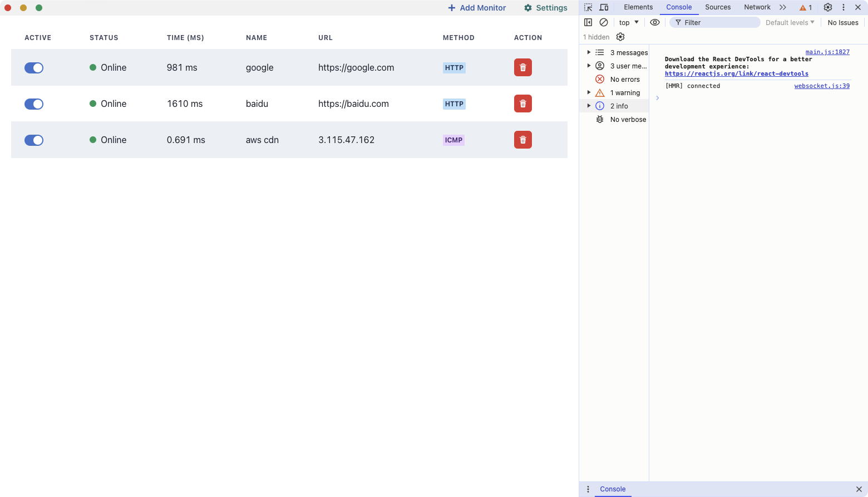Open app Settings
The image size is (868, 497).
(x=545, y=8)
